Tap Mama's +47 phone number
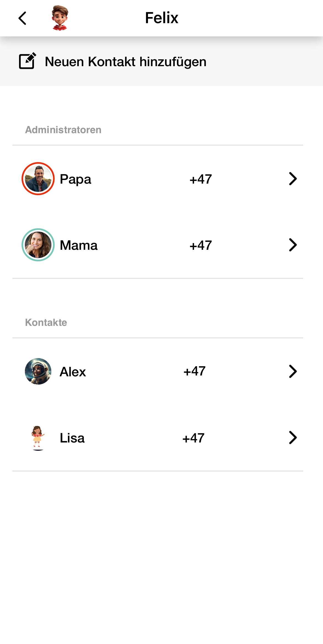 click(201, 245)
